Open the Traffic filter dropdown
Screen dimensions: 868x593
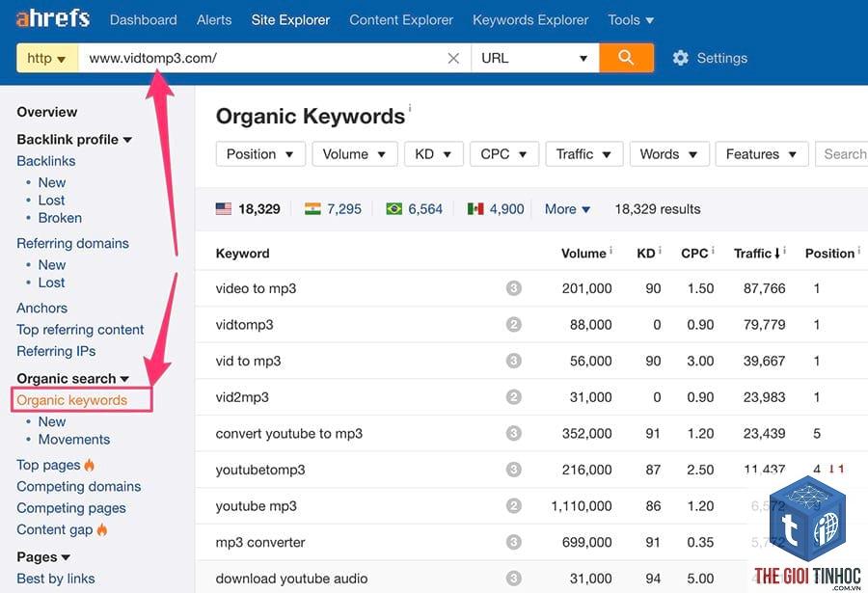[x=584, y=154]
